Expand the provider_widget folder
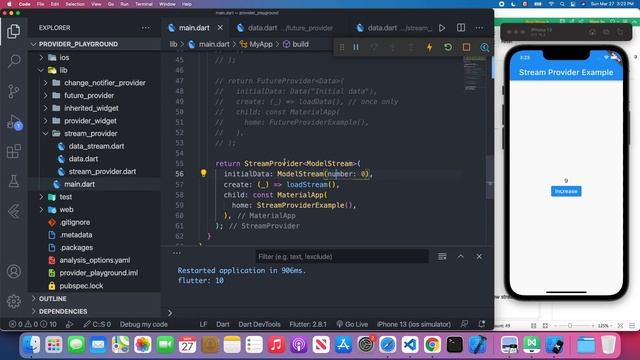640x360 pixels. 90,121
